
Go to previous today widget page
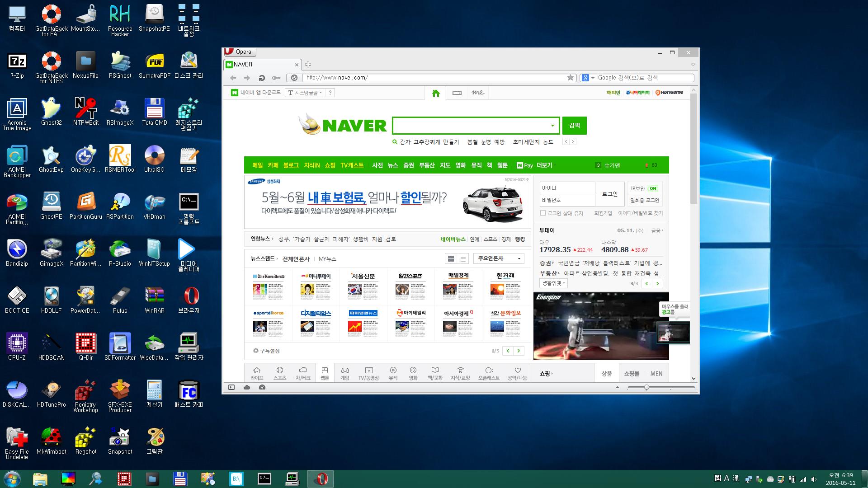[x=646, y=283]
